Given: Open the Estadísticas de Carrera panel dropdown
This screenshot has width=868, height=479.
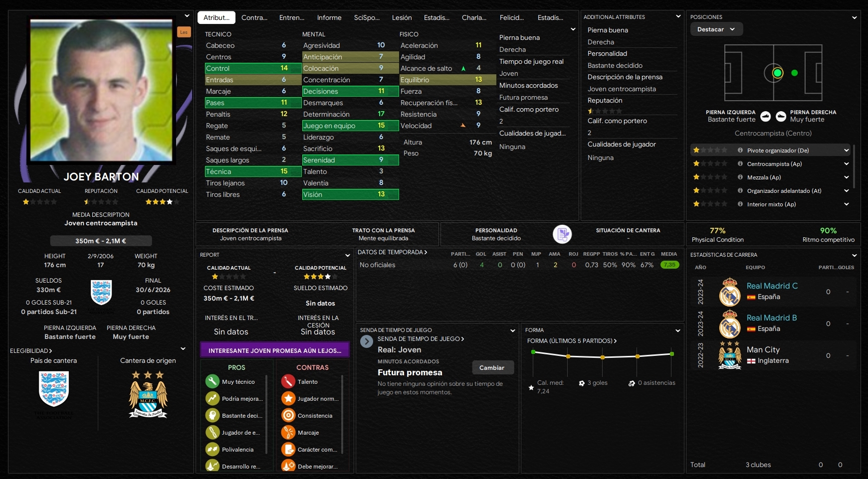Looking at the screenshot, I should click(855, 255).
